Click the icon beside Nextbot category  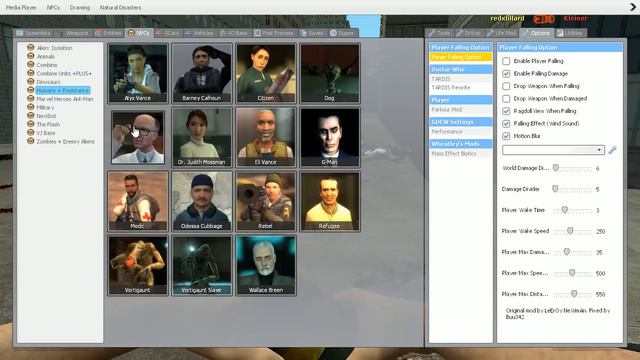click(x=30, y=116)
